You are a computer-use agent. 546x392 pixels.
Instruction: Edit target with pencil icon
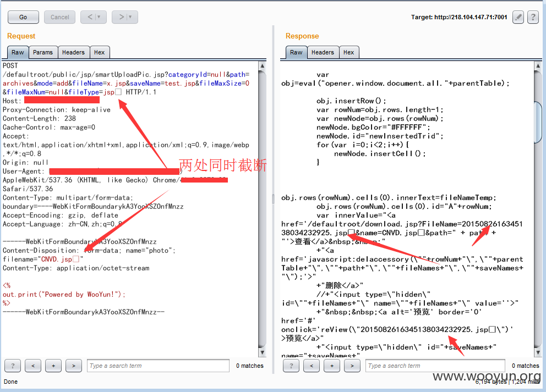(518, 17)
